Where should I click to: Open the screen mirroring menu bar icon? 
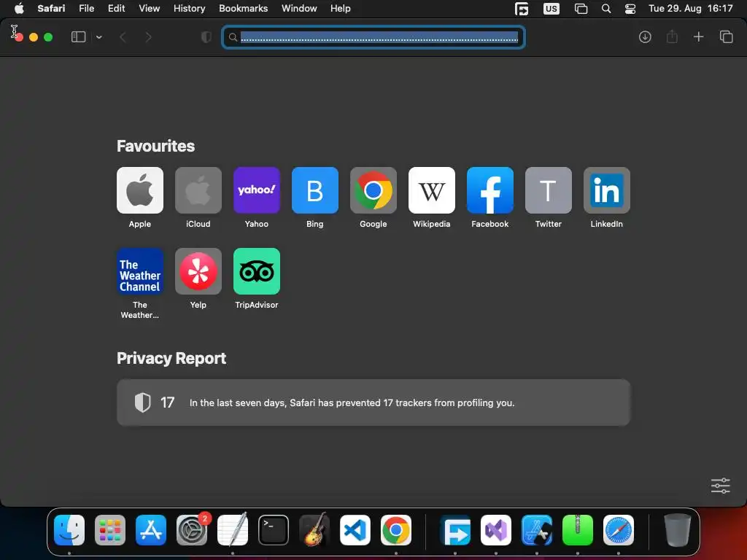522,9
